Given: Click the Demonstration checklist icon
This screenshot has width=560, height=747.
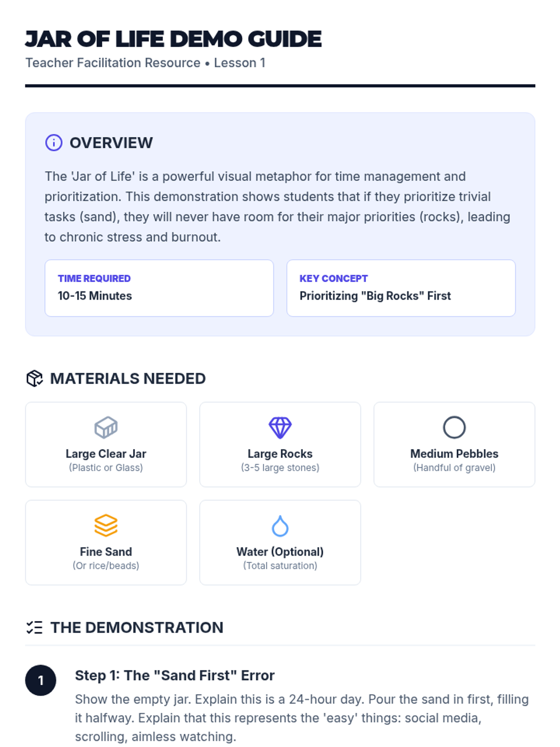Looking at the screenshot, I should [x=35, y=627].
